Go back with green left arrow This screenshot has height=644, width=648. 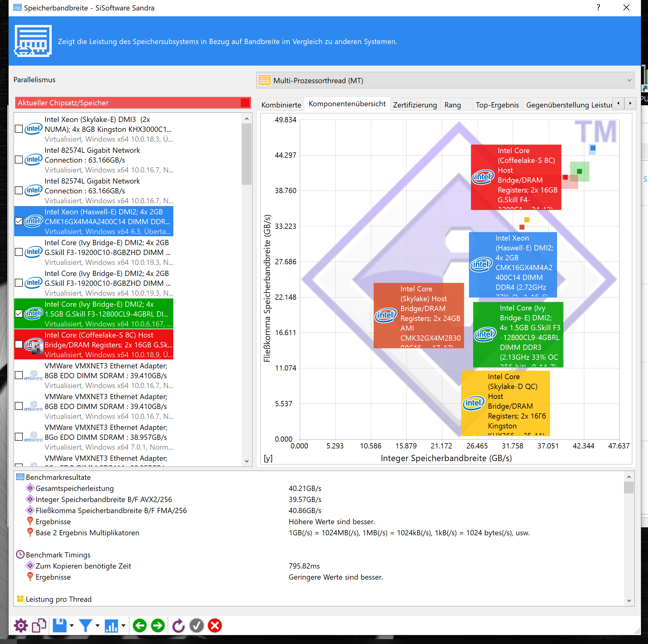(x=140, y=626)
